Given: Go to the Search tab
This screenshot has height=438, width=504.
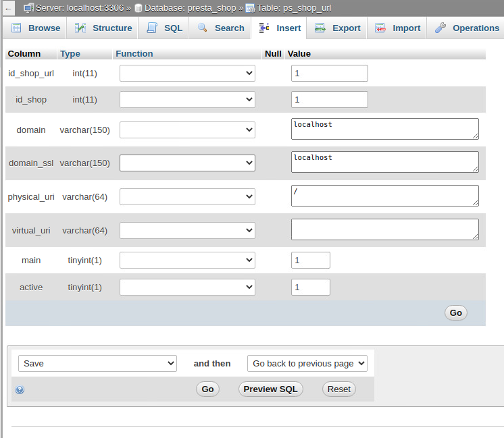Looking at the screenshot, I should click(220, 28).
